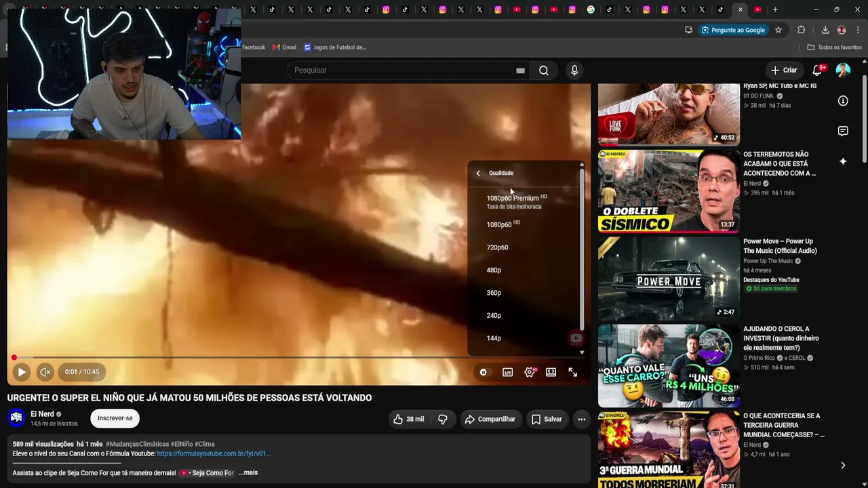Bookmark this page with the star icon

778,30
